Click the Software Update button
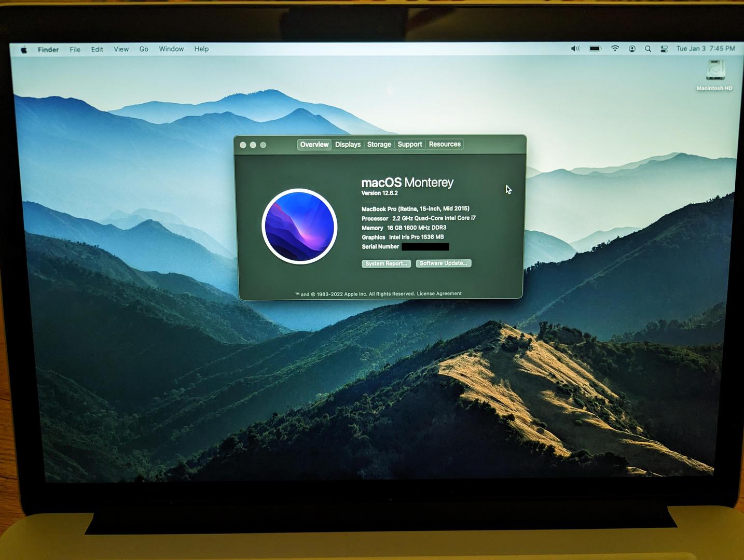This screenshot has width=744, height=560. (444, 263)
